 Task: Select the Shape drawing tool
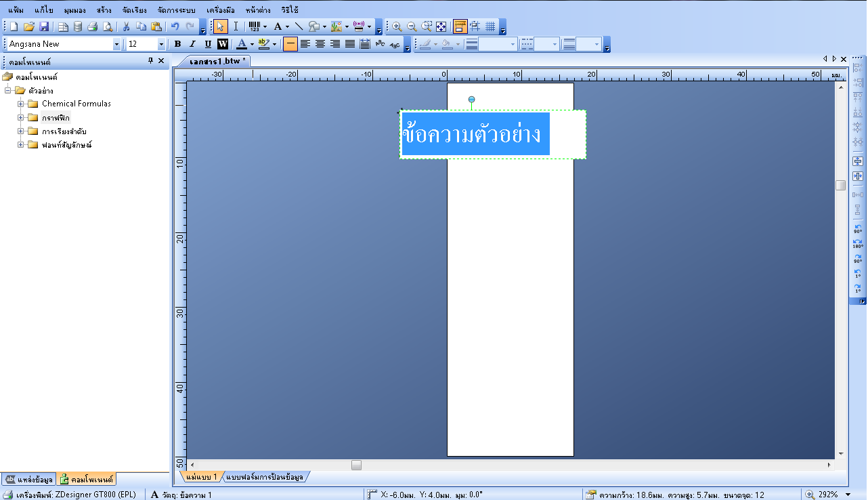[x=314, y=26]
